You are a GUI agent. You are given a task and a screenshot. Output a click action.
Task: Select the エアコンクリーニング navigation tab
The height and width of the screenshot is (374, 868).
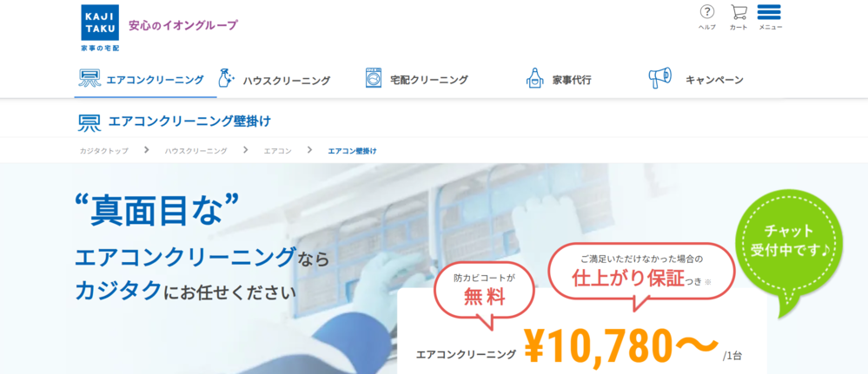click(x=146, y=80)
